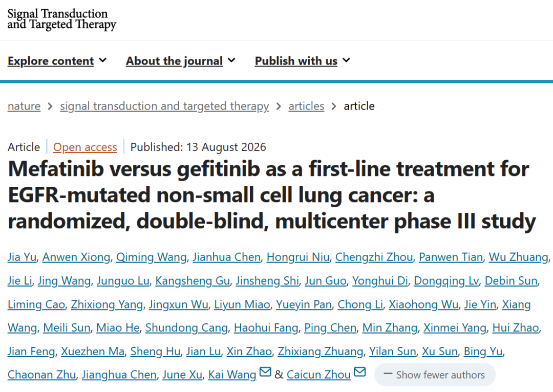The height and width of the screenshot is (392, 553).
Task: Click the Open access link
Action: [85, 147]
